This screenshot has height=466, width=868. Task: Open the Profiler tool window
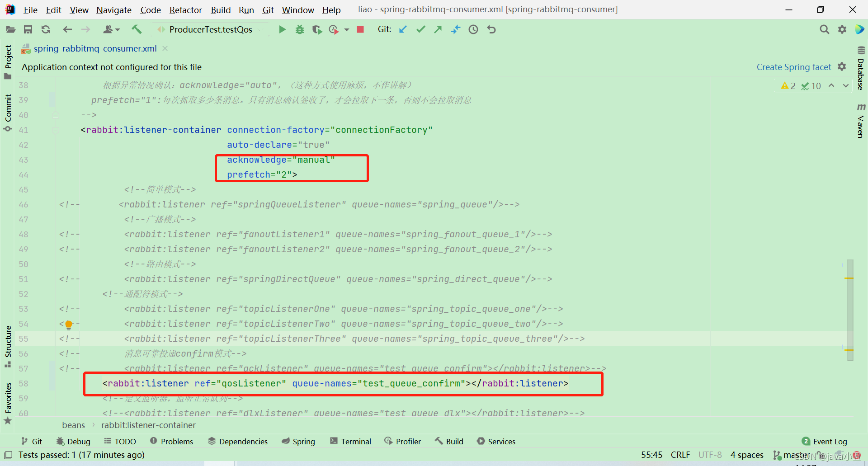tap(403, 442)
